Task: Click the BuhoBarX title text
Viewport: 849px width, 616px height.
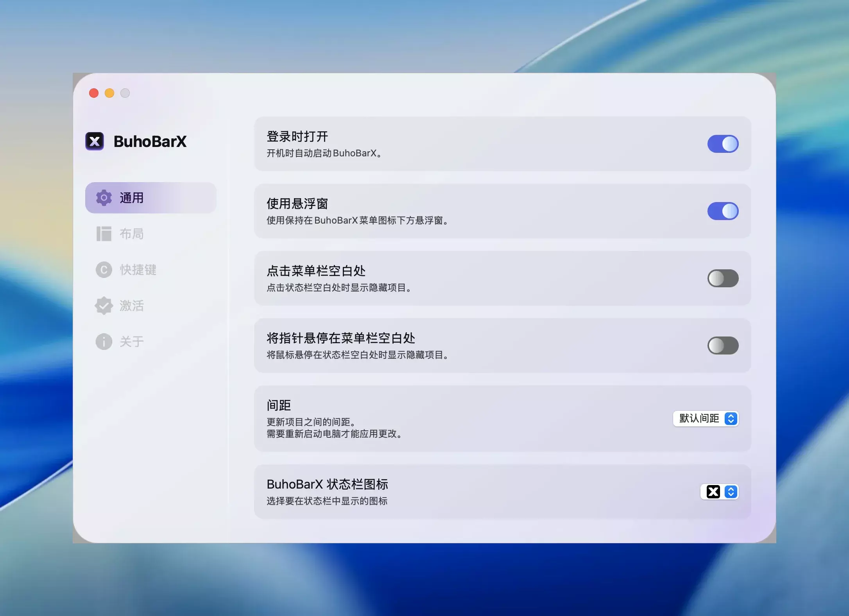Action: (x=150, y=141)
